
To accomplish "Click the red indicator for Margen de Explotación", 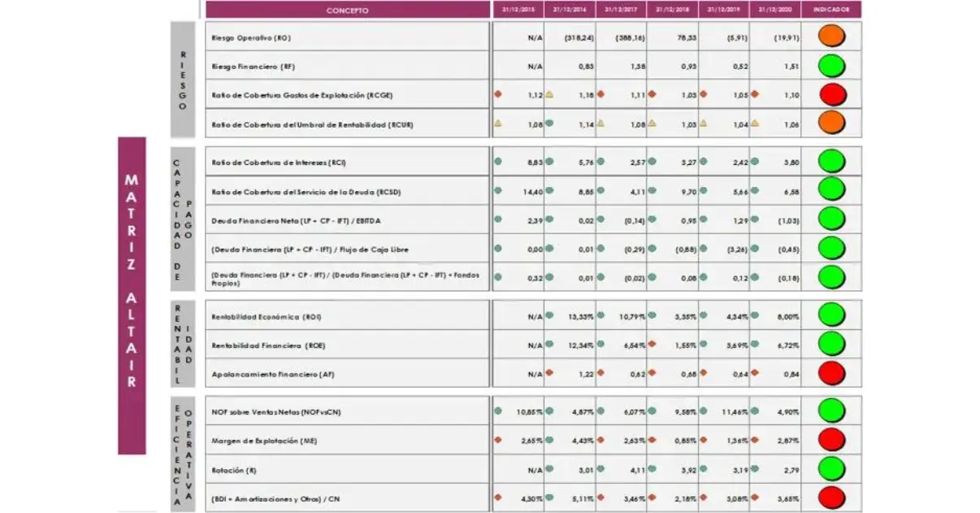I will point(831,440).
